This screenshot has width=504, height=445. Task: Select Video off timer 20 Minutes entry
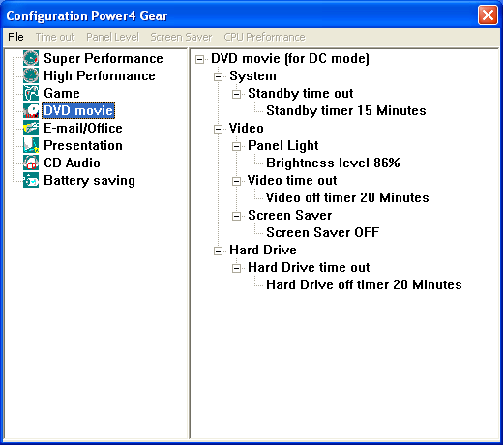[x=347, y=197]
